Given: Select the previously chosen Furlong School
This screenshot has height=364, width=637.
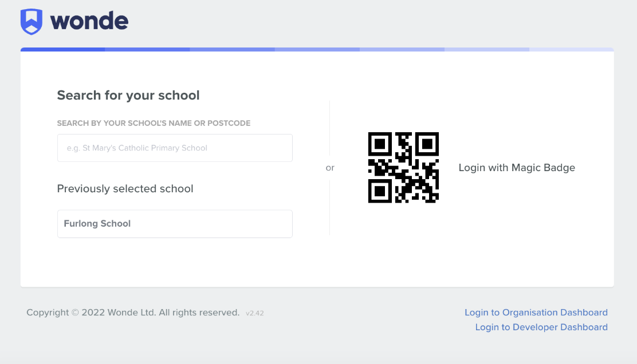Looking at the screenshot, I should click(175, 224).
